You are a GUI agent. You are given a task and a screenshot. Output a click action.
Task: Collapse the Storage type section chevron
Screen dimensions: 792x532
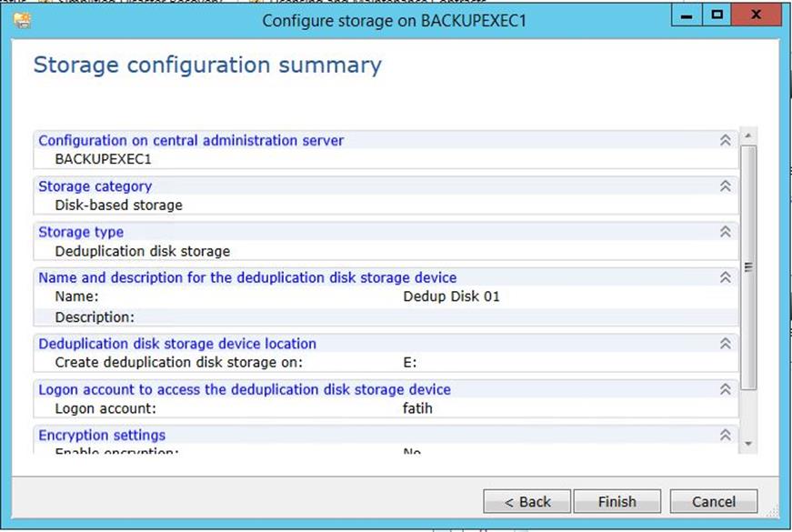pyautogui.click(x=725, y=232)
